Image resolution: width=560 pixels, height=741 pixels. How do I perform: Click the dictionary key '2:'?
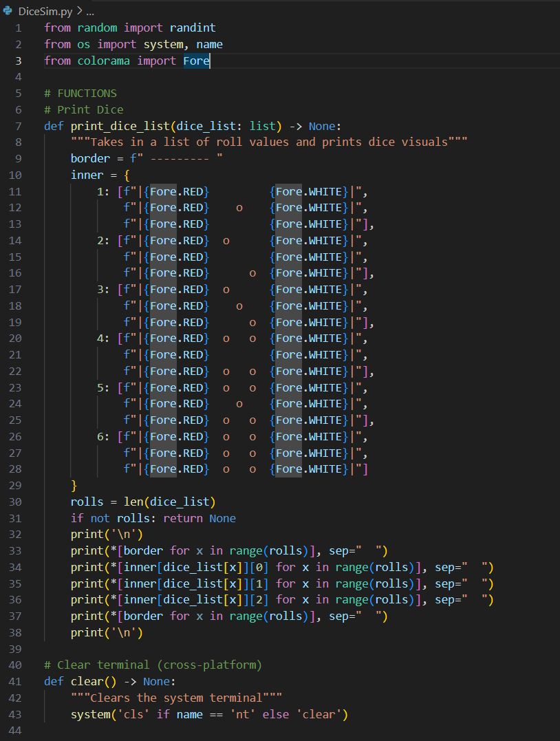103,241
